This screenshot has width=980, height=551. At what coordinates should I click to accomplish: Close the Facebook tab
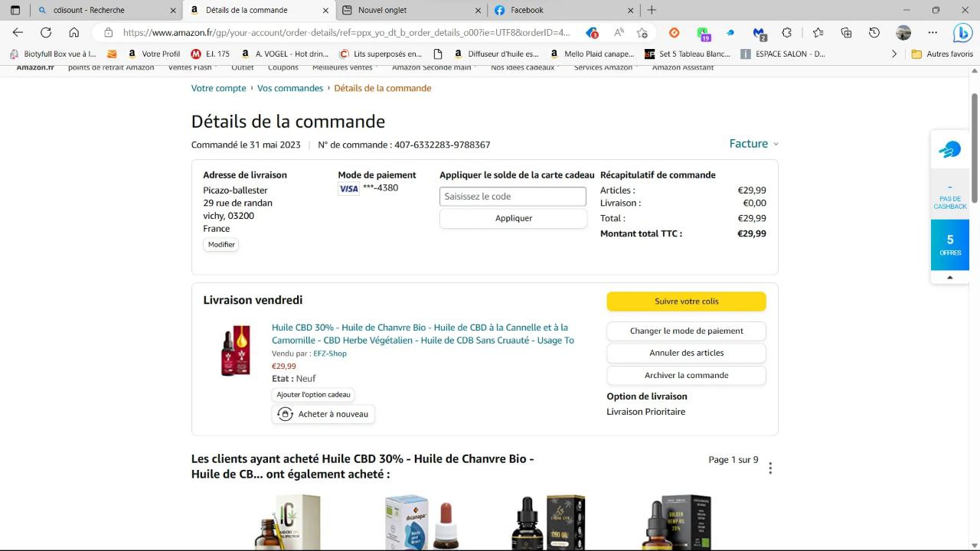point(632,10)
